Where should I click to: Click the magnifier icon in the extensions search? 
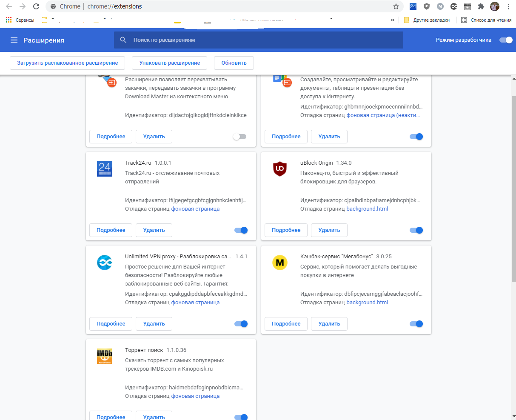123,40
